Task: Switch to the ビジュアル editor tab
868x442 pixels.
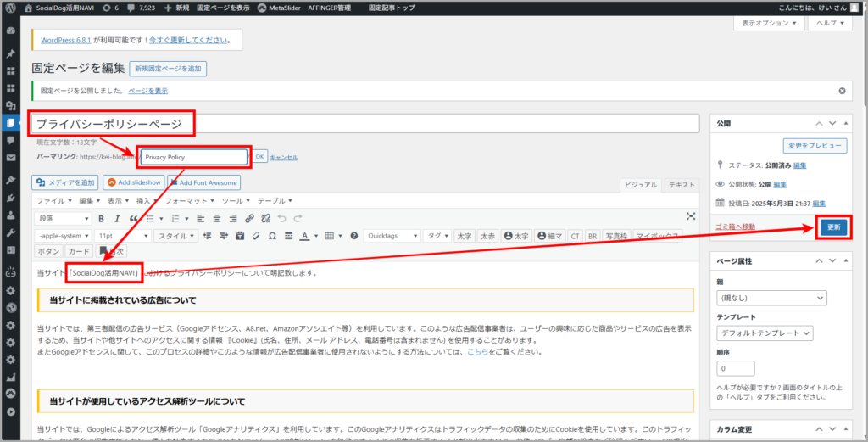Action: [x=641, y=186]
